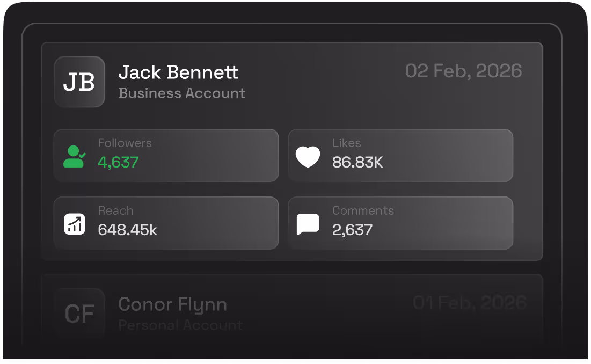This screenshot has height=364, width=591.
Task: Click the Reach value 648.45k
Action: [128, 229]
